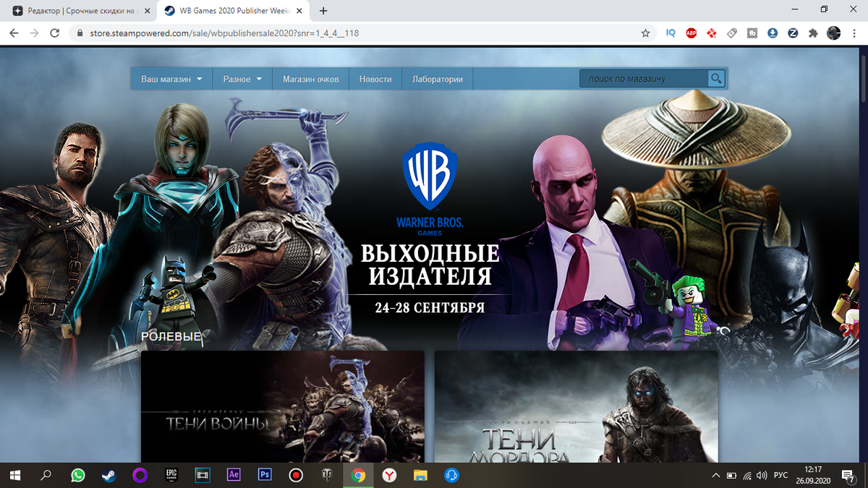Image resolution: width=868 pixels, height=488 pixels.
Task: Click the battery tray icon
Action: (731, 475)
